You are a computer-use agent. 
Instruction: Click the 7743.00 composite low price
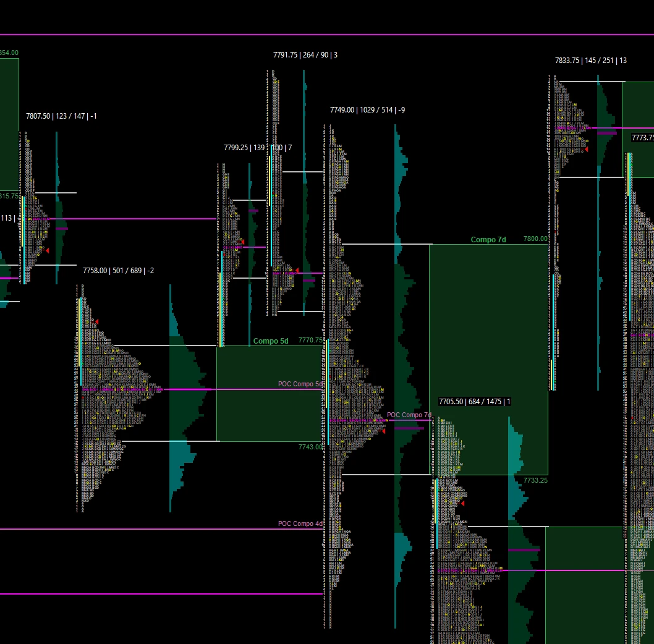pos(311,447)
